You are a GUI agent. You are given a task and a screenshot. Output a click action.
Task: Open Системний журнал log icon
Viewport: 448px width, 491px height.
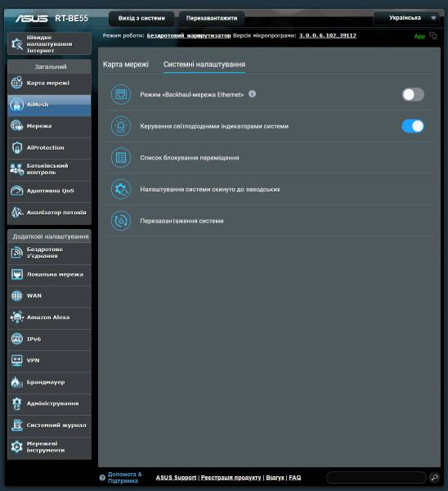tap(17, 426)
